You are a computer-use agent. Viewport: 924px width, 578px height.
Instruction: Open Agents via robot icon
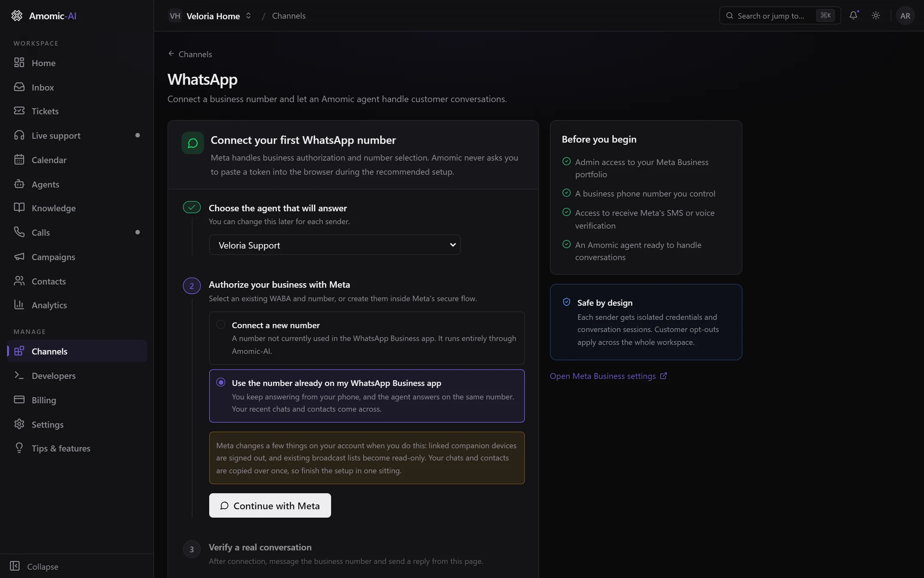click(x=19, y=184)
